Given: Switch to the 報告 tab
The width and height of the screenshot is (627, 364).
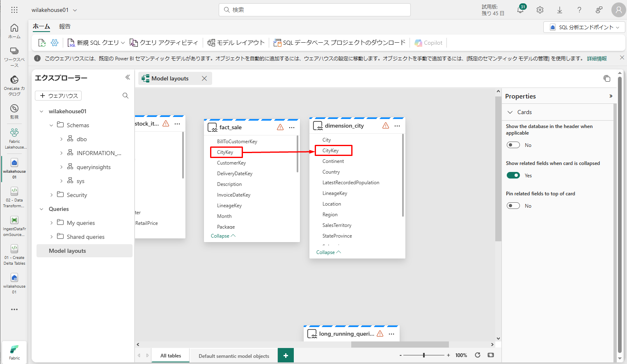Looking at the screenshot, I should [65, 26].
